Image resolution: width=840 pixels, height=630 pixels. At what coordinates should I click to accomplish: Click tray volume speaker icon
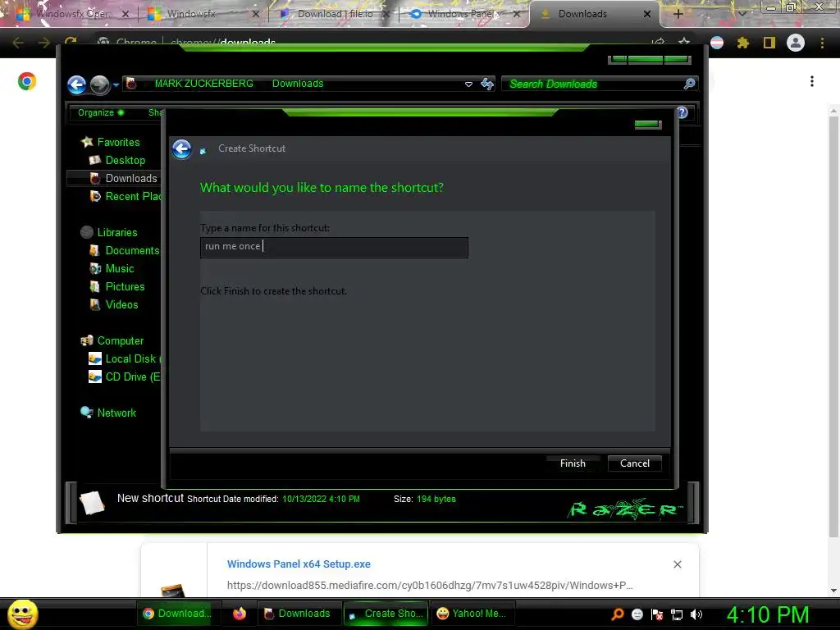click(x=696, y=614)
